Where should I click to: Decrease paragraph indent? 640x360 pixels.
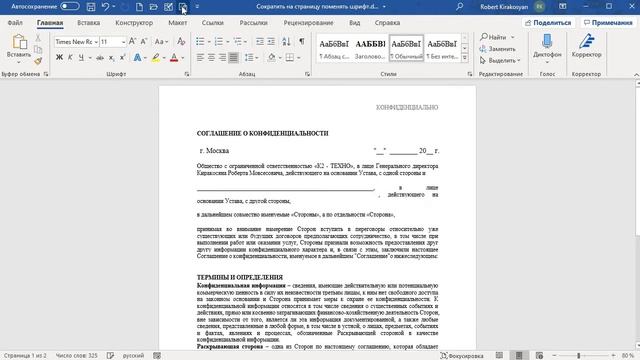coord(260,42)
